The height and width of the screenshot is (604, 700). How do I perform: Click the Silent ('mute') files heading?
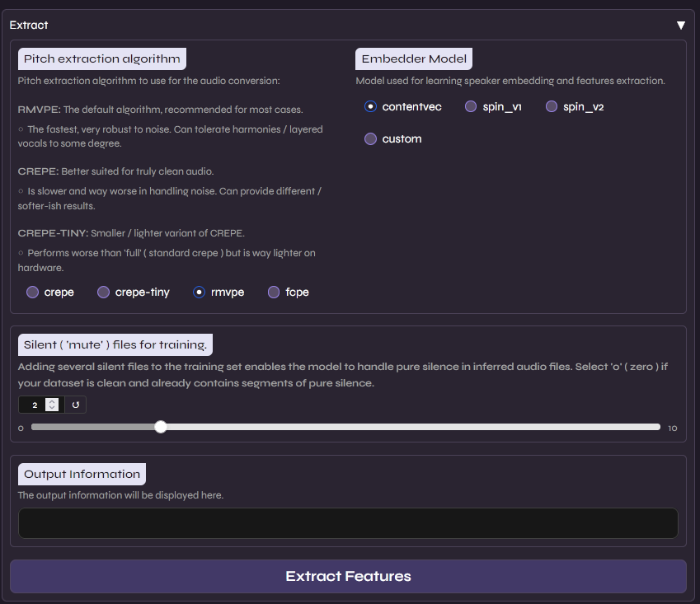pos(115,344)
